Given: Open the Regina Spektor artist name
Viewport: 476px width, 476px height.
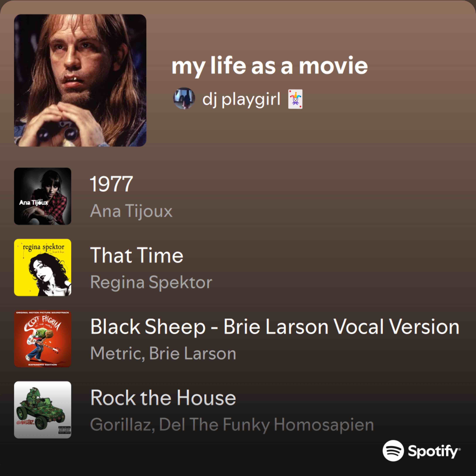Looking at the screenshot, I should 151,282.
